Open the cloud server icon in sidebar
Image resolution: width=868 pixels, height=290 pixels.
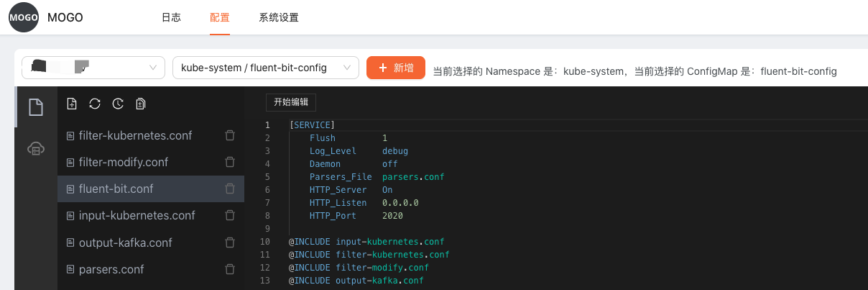36,149
